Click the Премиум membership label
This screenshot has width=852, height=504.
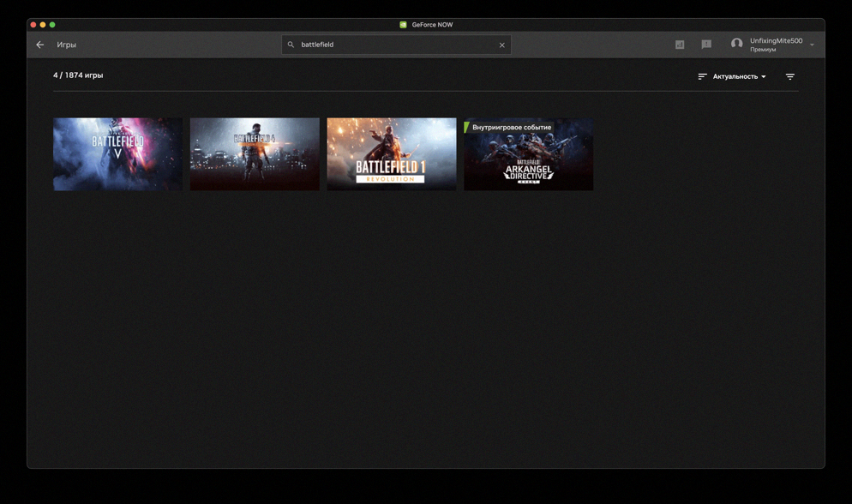(x=763, y=50)
